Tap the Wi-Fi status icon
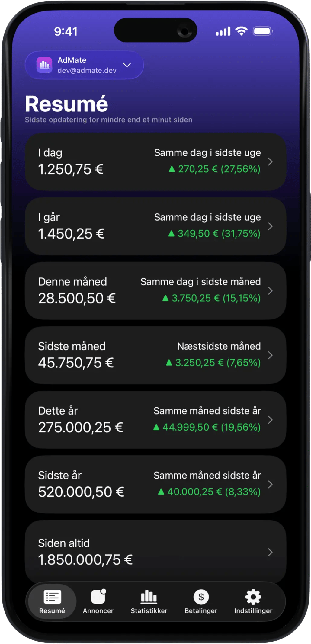 (241, 31)
